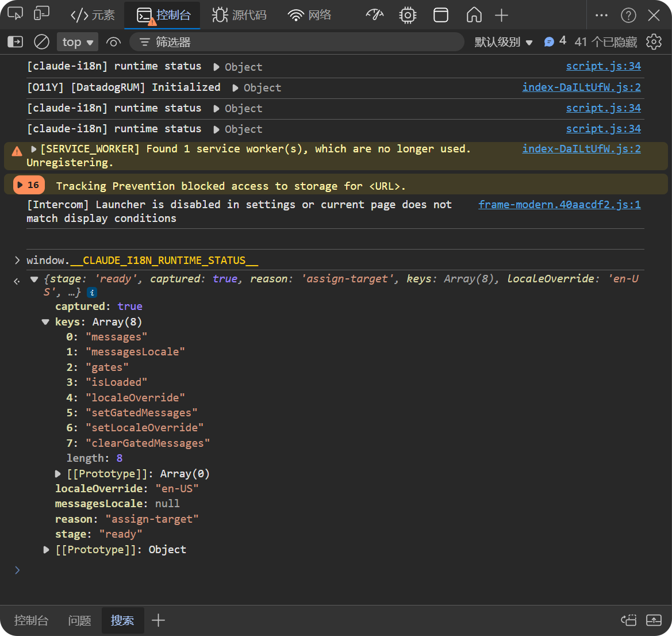
Task: Open the 默认级别 log level dropdown
Action: tap(504, 41)
